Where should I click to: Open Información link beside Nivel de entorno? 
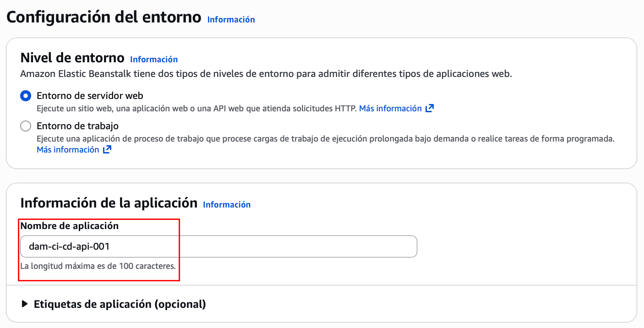[154, 60]
